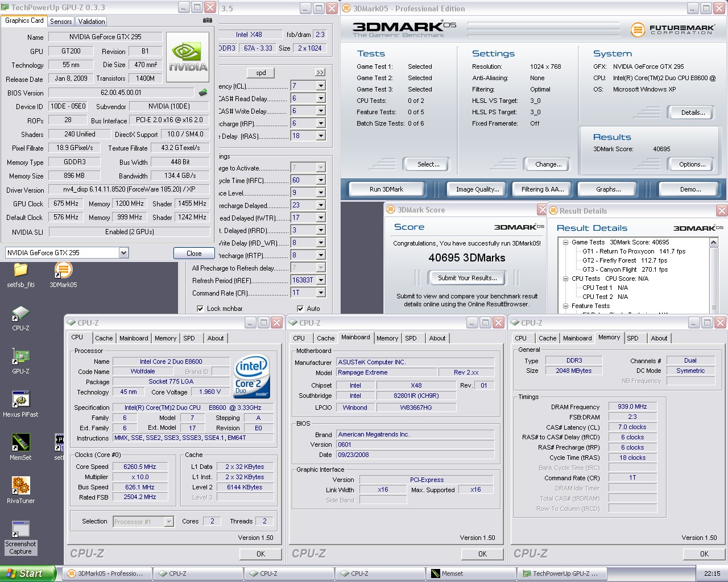Click the GPU-Z screenshot camera icon

[208, 20]
